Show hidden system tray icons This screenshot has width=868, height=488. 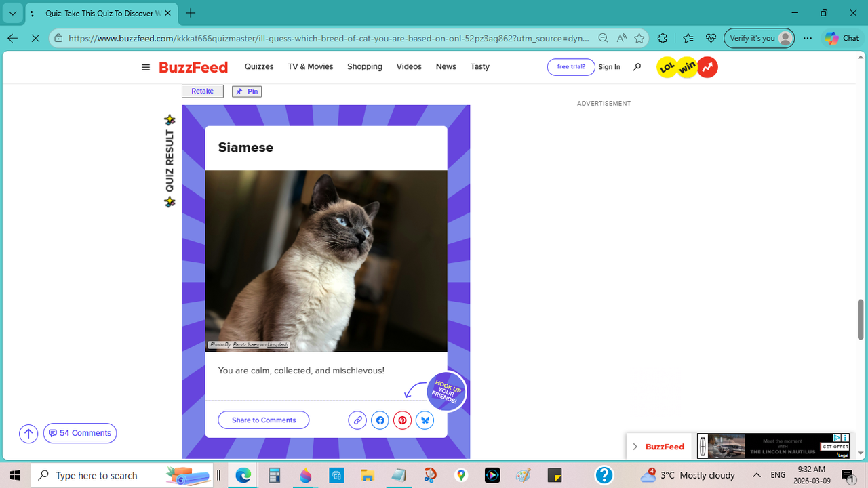point(757,475)
